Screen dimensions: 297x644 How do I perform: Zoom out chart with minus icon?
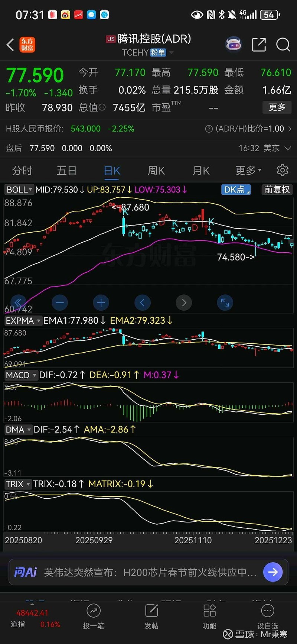pyautogui.click(x=60, y=302)
